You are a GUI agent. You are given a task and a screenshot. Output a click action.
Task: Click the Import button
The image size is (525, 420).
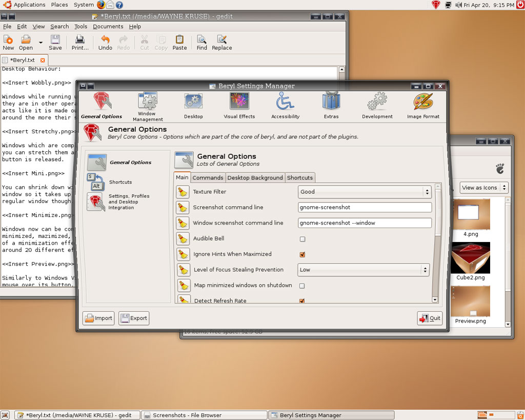(x=98, y=318)
